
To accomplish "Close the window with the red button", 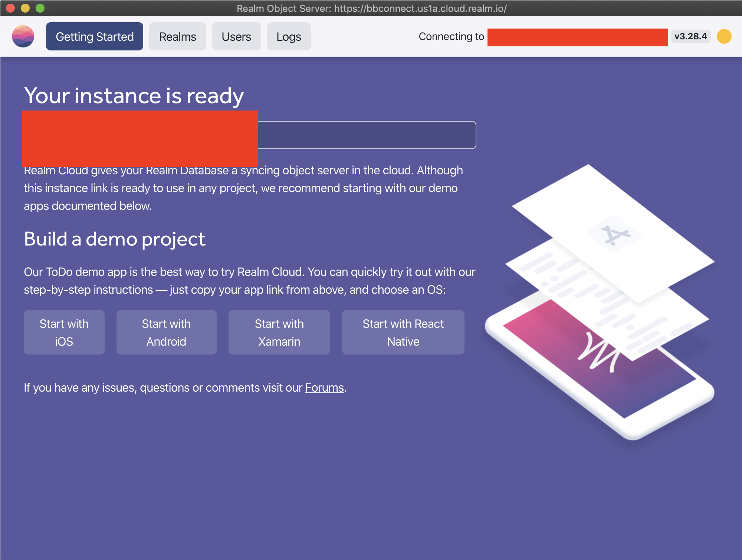I will (x=10, y=8).
